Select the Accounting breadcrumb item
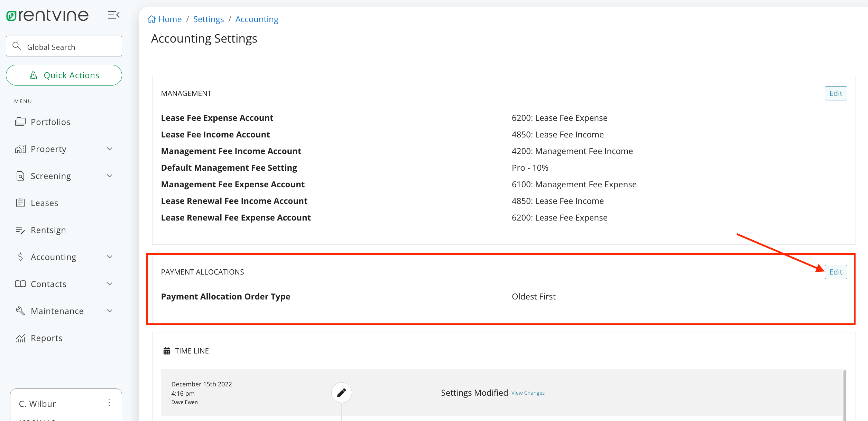This screenshot has width=868, height=421. 257,19
